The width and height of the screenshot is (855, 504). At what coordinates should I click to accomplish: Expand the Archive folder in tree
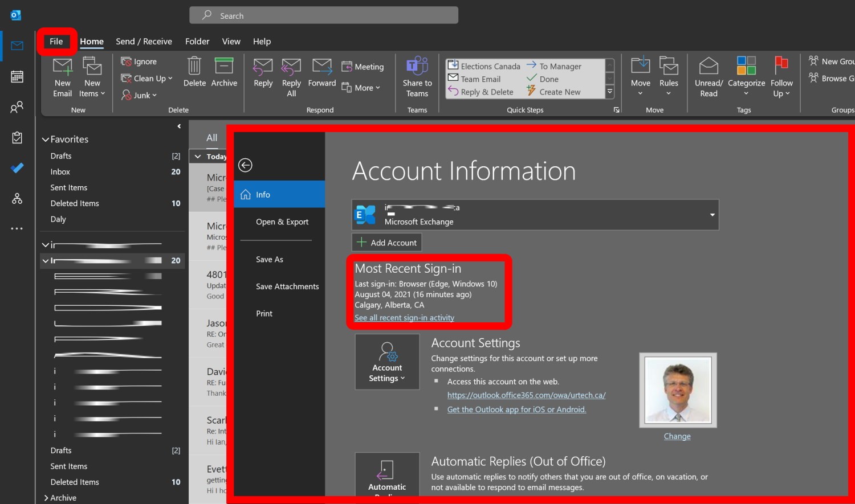(x=46, y=498)
